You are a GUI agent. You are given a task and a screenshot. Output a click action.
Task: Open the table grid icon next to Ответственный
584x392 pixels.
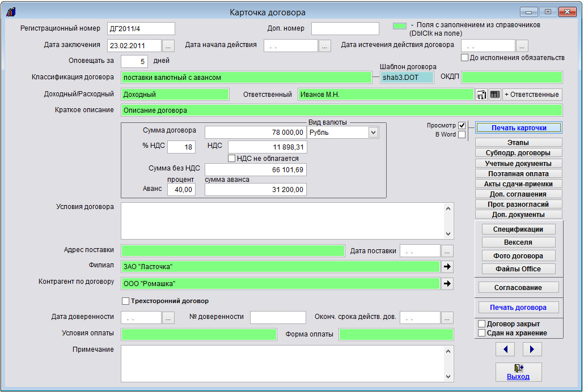pos(495,95)
